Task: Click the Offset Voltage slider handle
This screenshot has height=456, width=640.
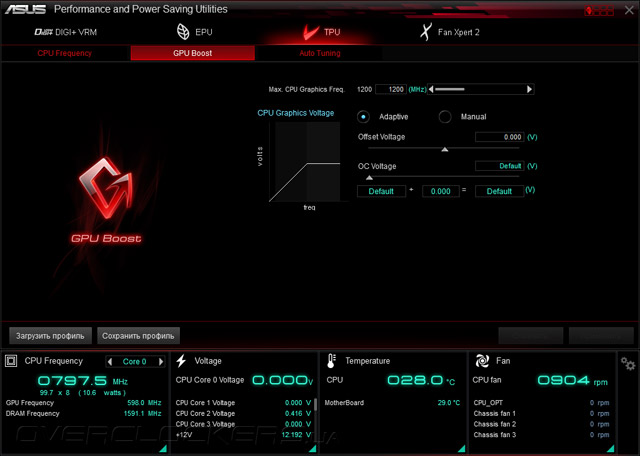Action: click(445, 149)
